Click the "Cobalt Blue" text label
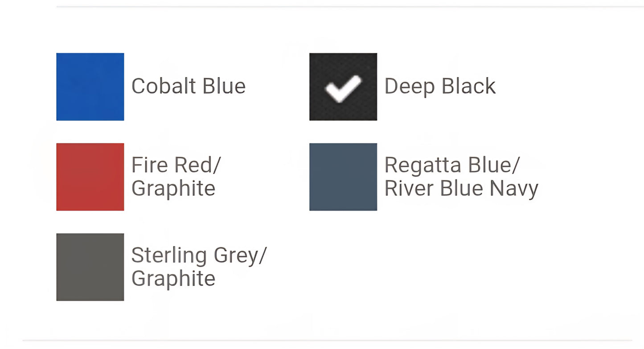 tap(188, 86)
